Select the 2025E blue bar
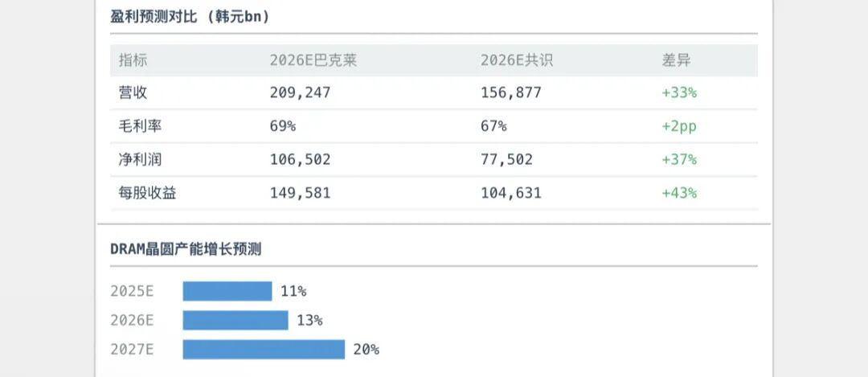 [227, 291]
